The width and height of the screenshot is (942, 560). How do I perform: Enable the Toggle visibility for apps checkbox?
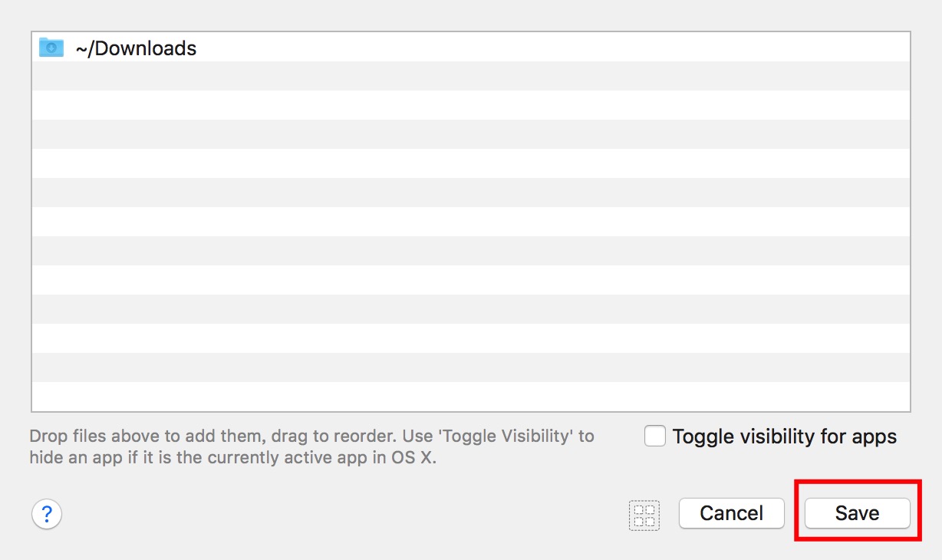coord(655,436)
